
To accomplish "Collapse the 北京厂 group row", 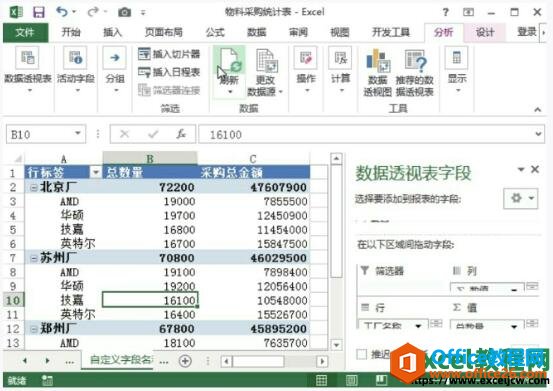I will point(34,188).
